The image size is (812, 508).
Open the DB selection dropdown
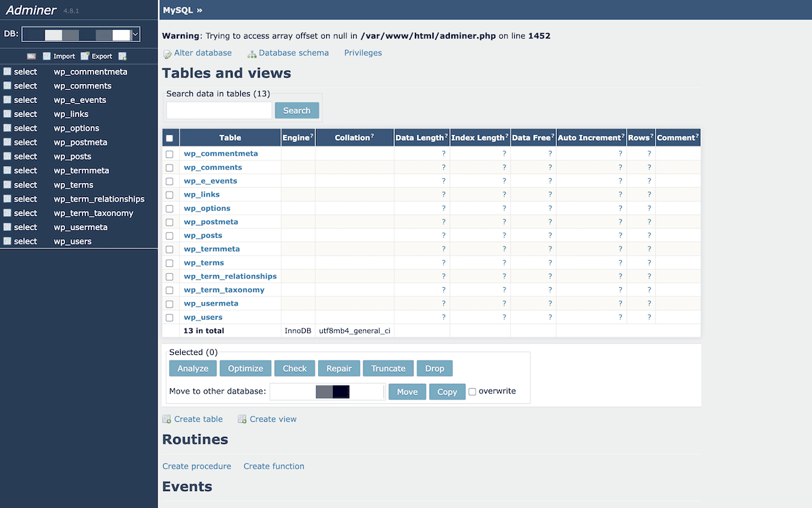coord(81,35)
